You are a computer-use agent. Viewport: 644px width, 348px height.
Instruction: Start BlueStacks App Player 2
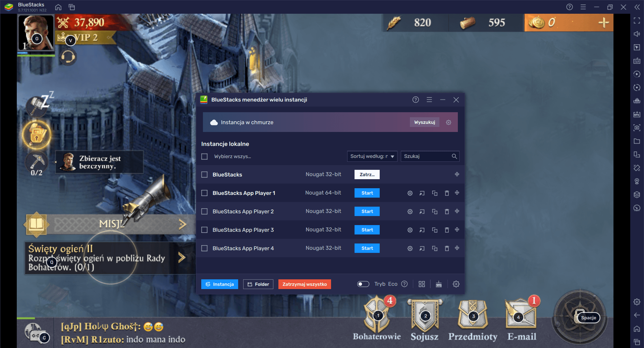[367, 211]
